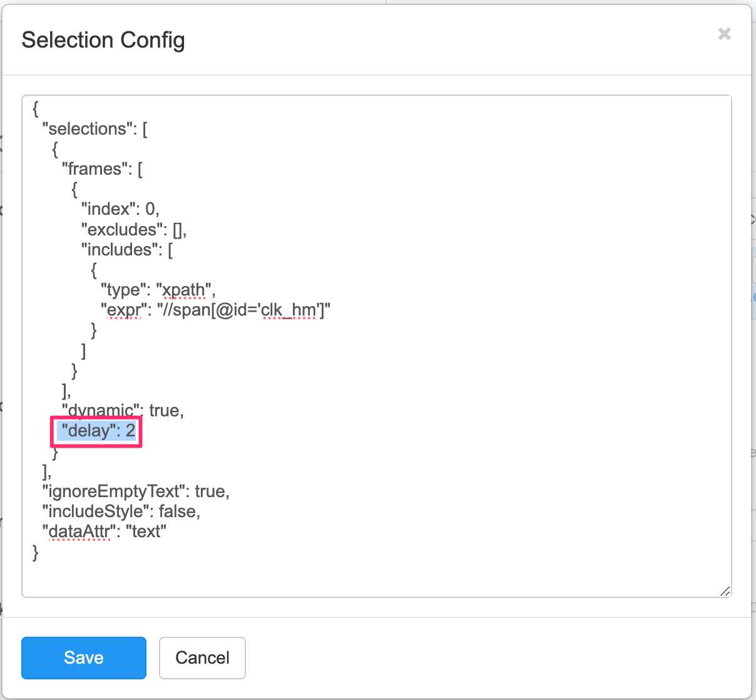756x700 pixels.
Task: Click the Selection Config dialog title
Action: tap(103, 39)
